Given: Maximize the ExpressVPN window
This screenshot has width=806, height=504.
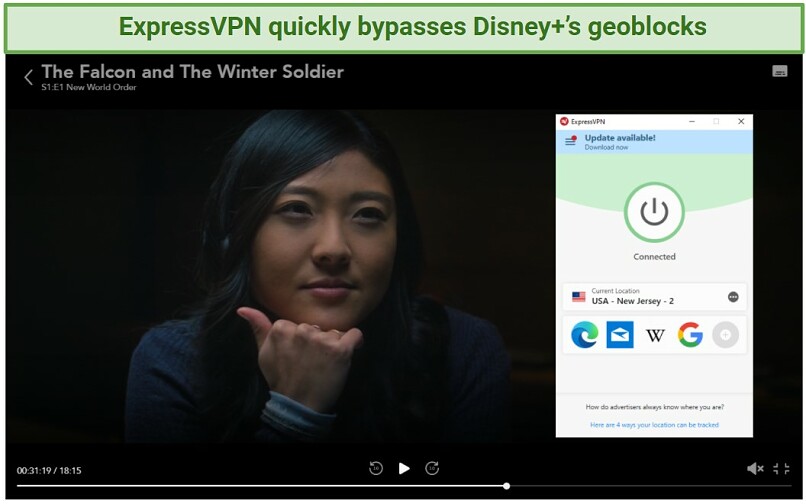Looking at the screenshot, I should coord(716,121).
